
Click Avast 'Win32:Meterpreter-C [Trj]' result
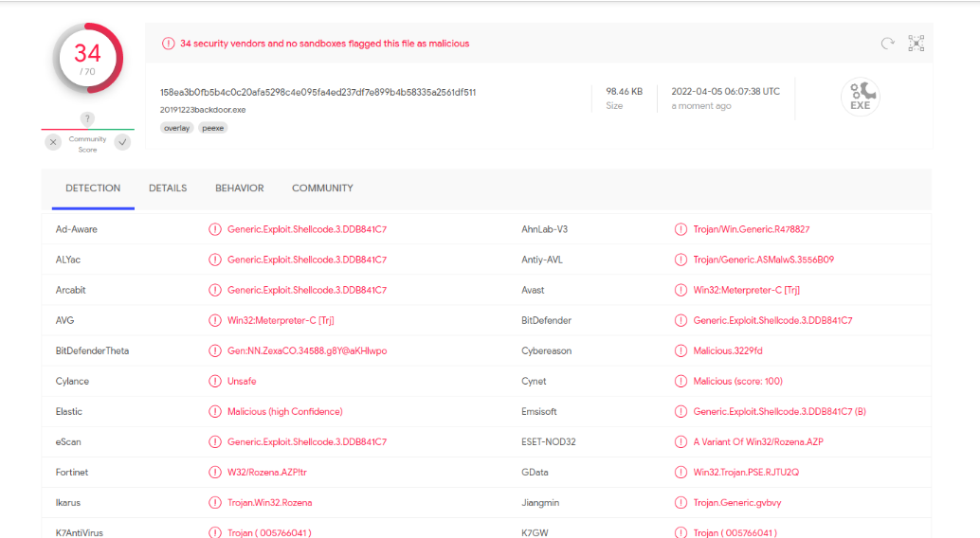tap(746, 290)
